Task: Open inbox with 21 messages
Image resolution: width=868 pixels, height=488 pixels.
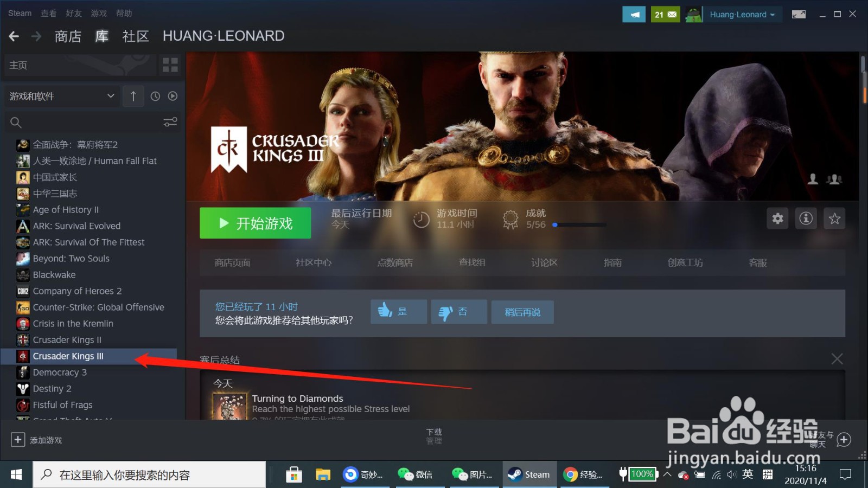Action: (665, 15)
